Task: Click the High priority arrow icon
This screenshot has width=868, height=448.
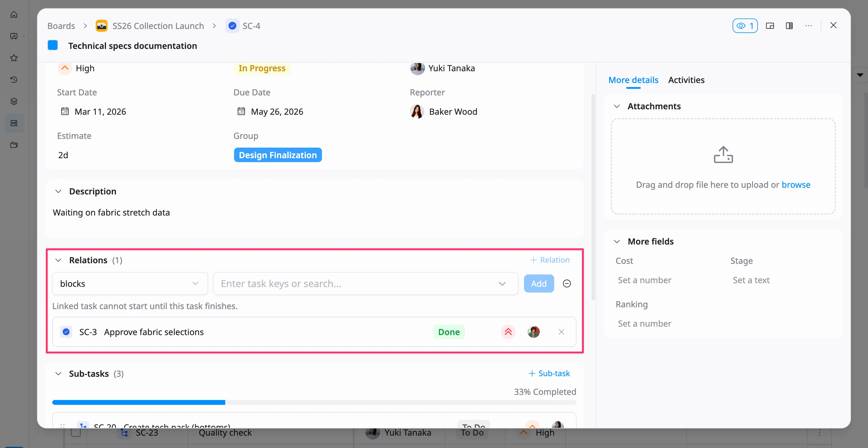Action: pos(65,68)
